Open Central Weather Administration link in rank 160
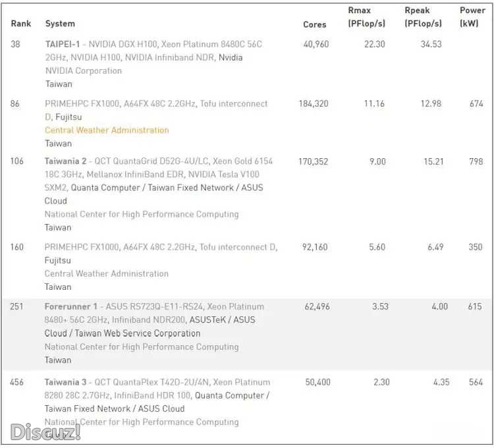Viewport: 494px width, 448px height. (107, 273)
